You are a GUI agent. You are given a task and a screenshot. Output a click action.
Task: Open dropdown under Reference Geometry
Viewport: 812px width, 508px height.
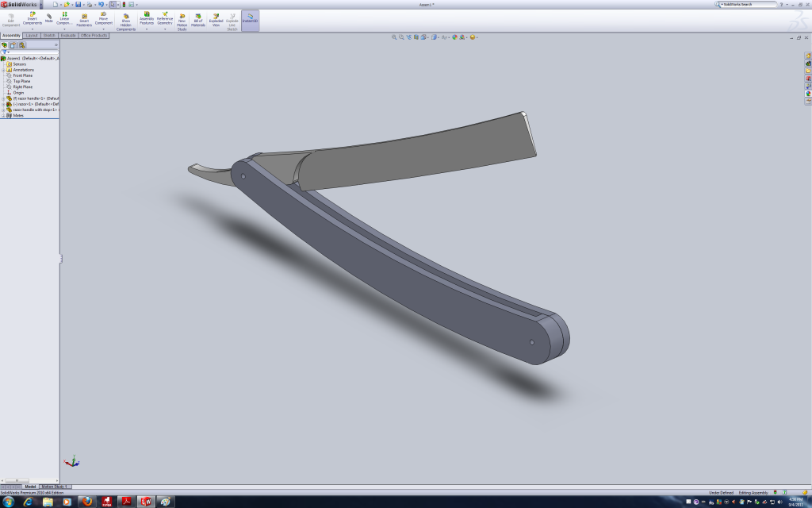(165, 29)
